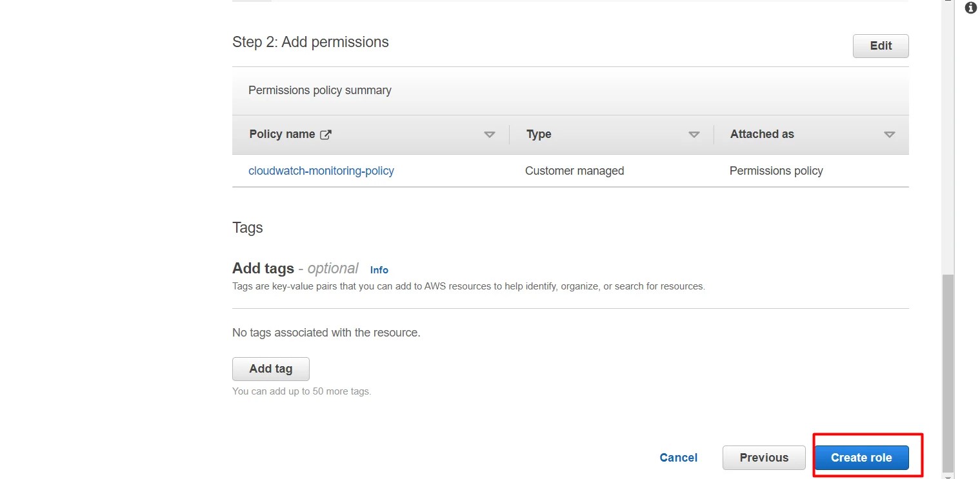The image size is (980, 479).
Task: Click the Create role button
Action: pyautogui.click(x=861, y=457)
